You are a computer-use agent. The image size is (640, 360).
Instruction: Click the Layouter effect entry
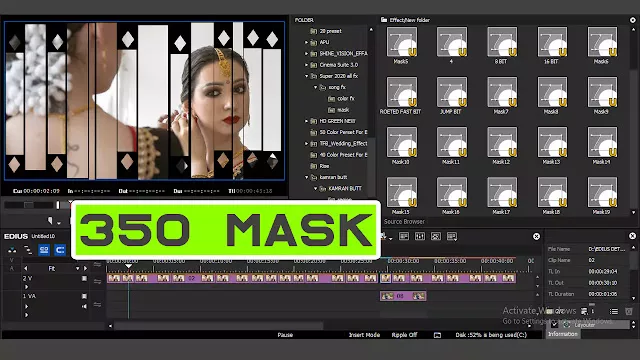(x=584, y=325)
